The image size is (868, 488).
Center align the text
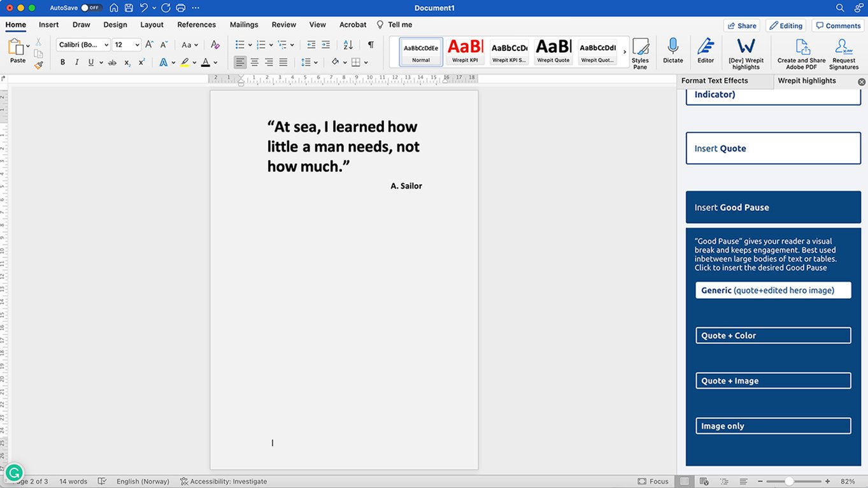[254, 62]
